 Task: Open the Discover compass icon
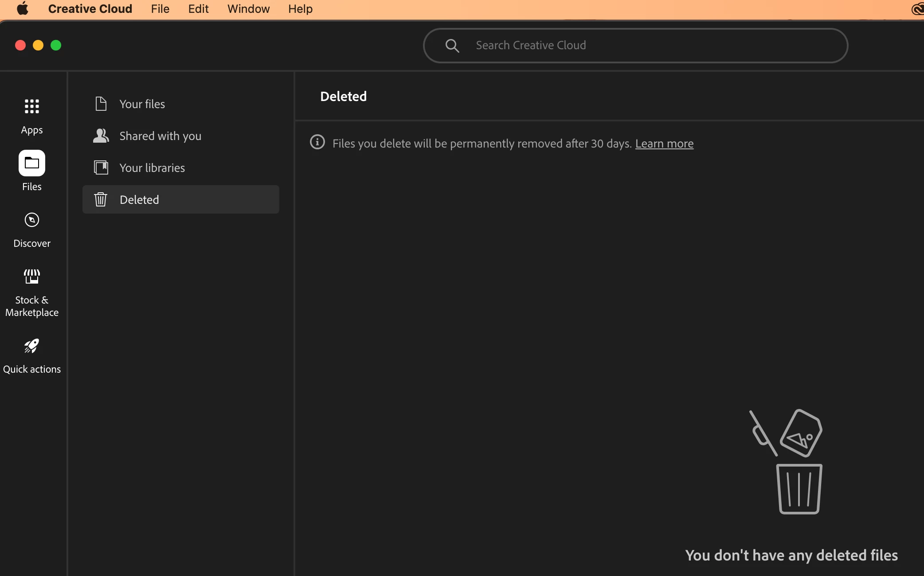tap(31, 220)
